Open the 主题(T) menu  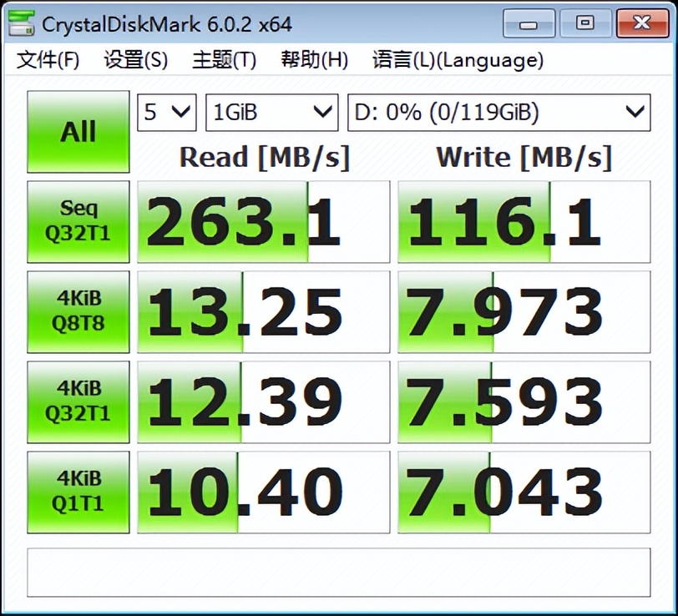click(x=224, y=59)
